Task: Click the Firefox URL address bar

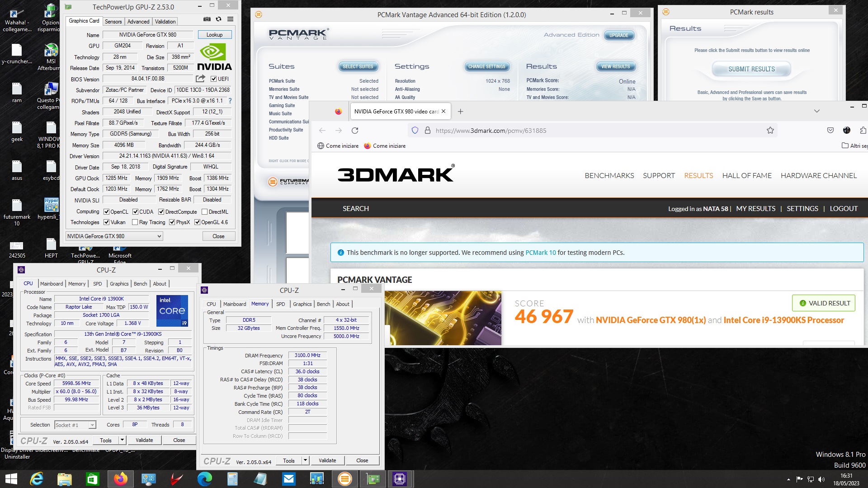Action: pos(592,131)
